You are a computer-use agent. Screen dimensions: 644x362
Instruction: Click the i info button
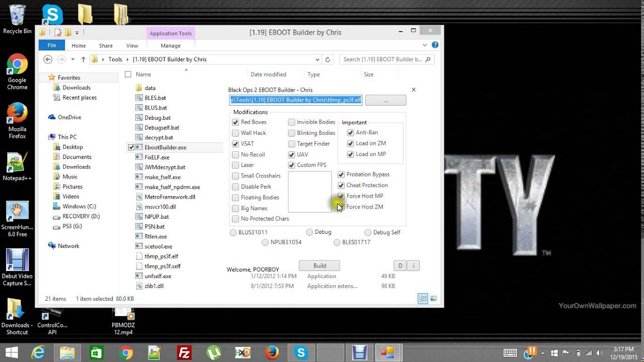[413, 265]
